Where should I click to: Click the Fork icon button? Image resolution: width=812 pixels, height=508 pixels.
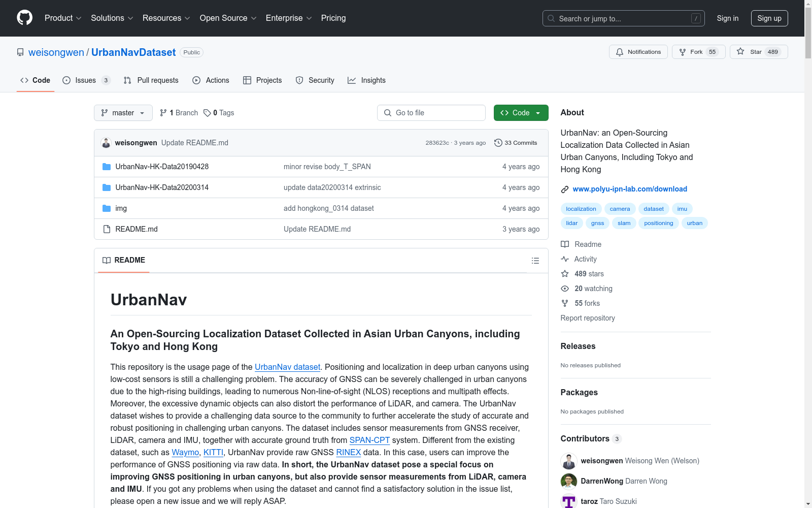point(683,52)
